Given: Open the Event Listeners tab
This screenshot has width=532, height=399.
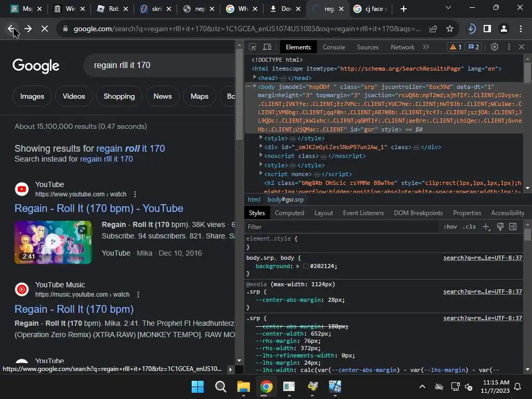Looking at the screenshot, I should tap(363, 212).
